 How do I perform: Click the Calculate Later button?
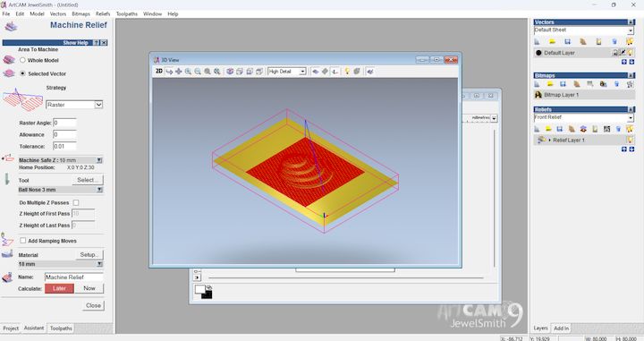[59, 288]
